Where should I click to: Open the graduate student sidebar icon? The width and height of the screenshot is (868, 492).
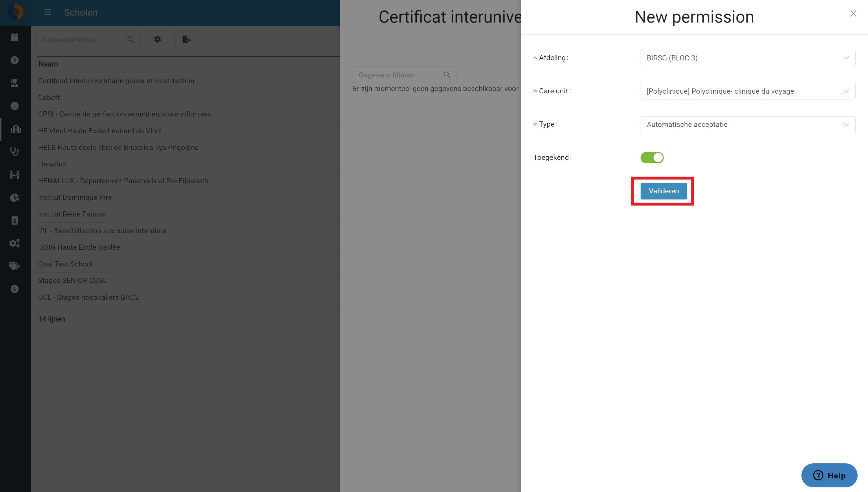click(14, 83)
